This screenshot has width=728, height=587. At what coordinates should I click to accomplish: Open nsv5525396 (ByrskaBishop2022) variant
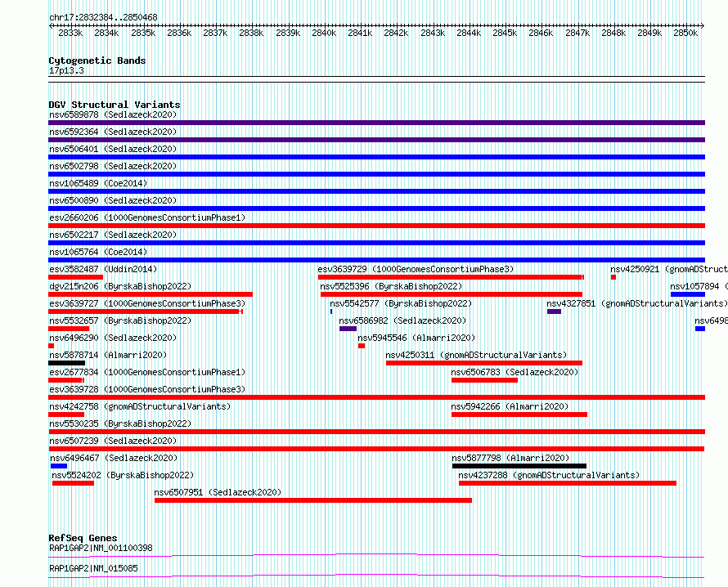391,286
